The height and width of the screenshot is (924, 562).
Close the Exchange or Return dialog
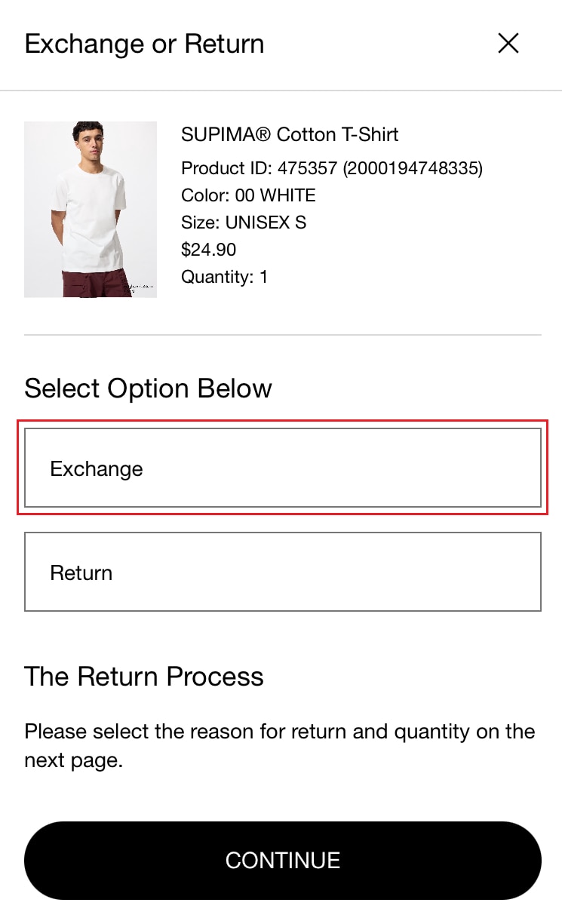click(x=508, y=44)
